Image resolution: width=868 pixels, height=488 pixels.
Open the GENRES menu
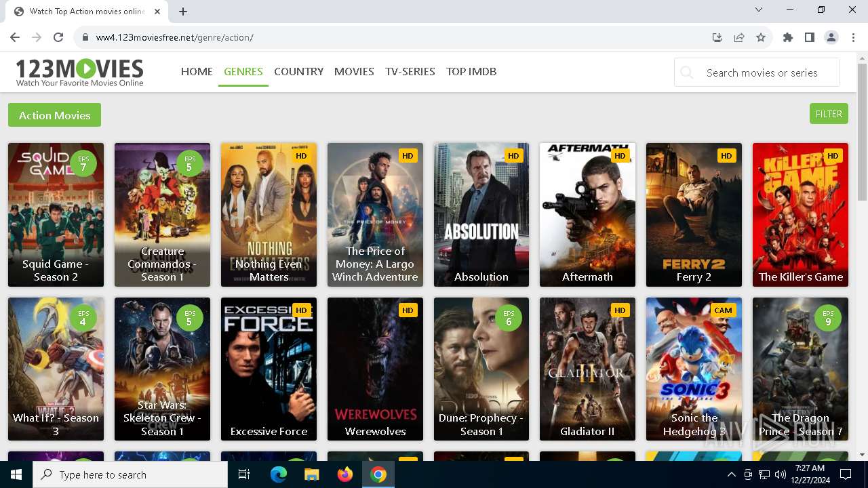click(x=243, y=71)
